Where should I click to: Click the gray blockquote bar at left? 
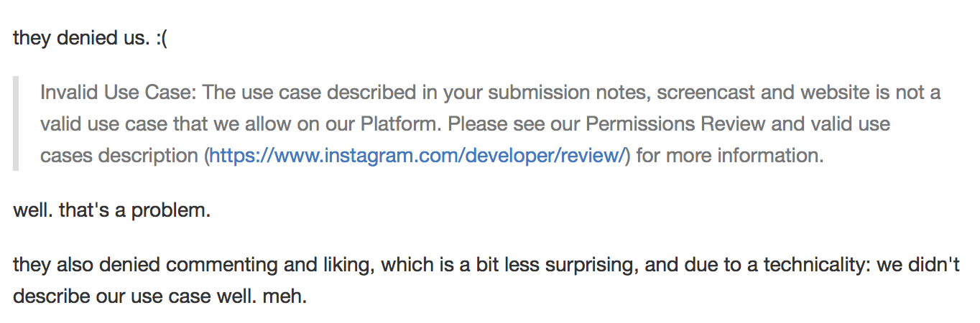click(16, 123)
